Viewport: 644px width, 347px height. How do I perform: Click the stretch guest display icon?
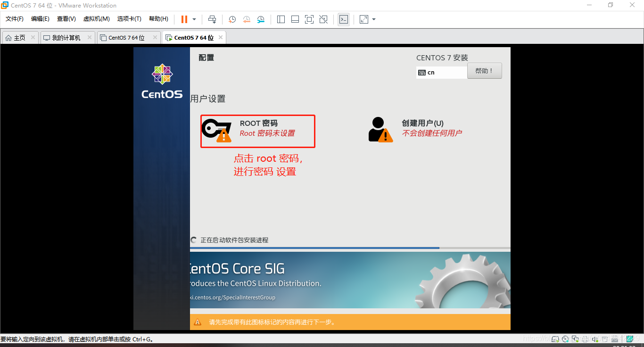pos(364,19)
